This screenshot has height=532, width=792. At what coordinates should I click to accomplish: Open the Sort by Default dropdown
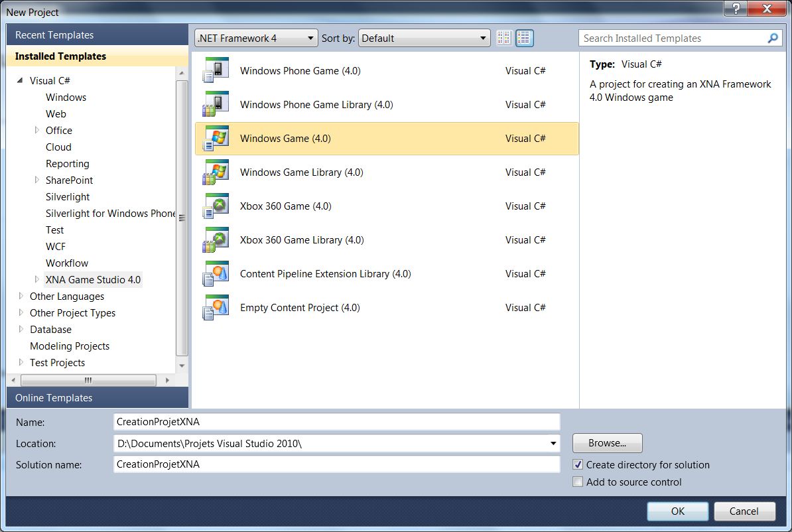click(x=424, y=38)
